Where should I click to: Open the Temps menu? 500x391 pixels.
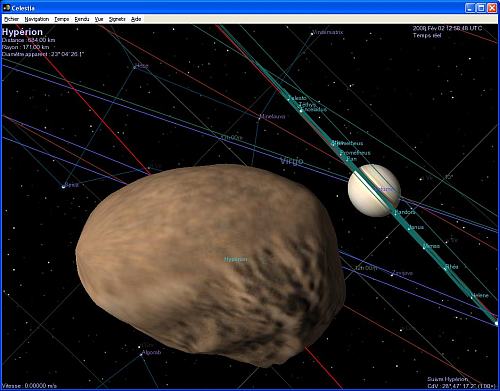(x=62, y=19)
